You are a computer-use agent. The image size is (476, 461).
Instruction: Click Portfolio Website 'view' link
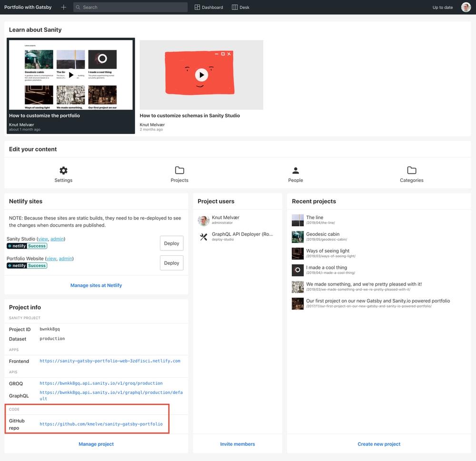(51, 259)
